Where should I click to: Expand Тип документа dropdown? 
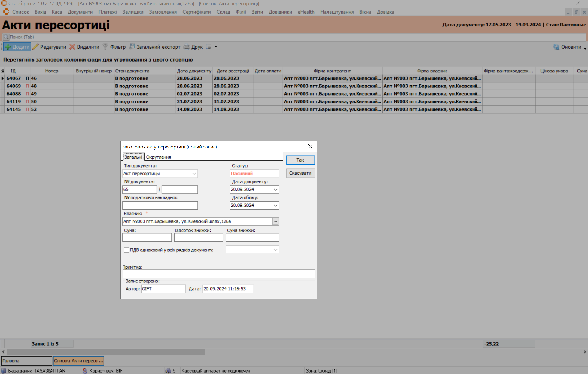point(194,174)
